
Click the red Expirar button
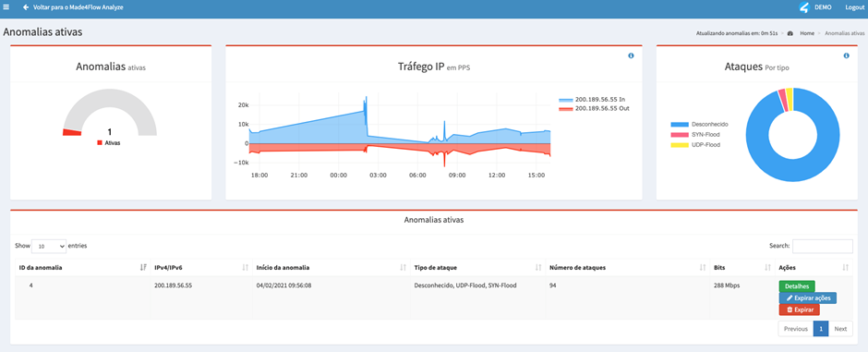pyautogui.click(x=799, y=310)
